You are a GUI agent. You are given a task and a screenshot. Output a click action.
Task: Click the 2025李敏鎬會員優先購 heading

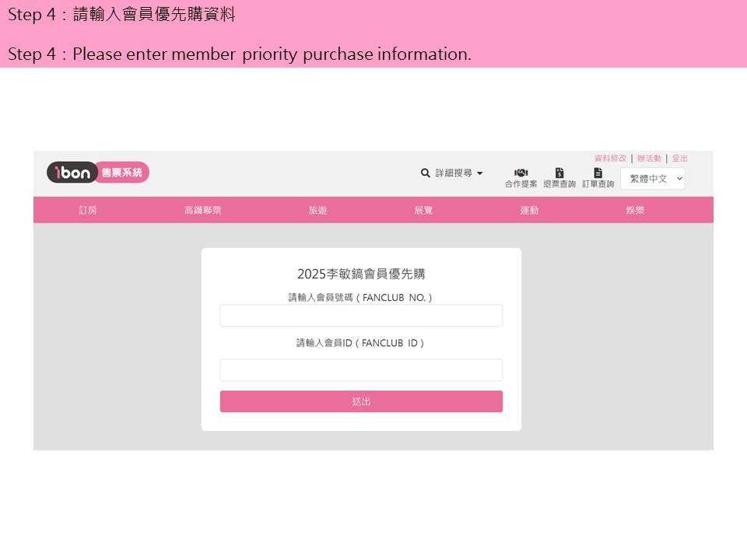tap(361, 274)
